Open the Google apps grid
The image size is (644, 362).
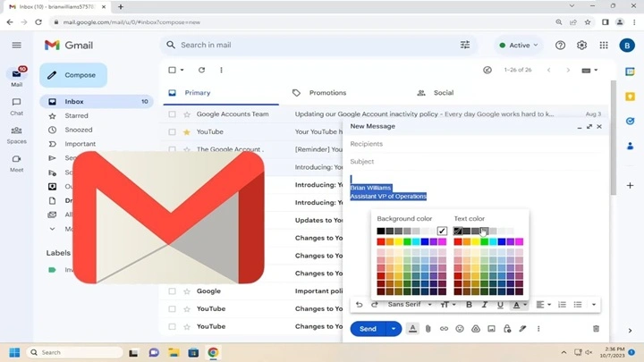point(604,46)
